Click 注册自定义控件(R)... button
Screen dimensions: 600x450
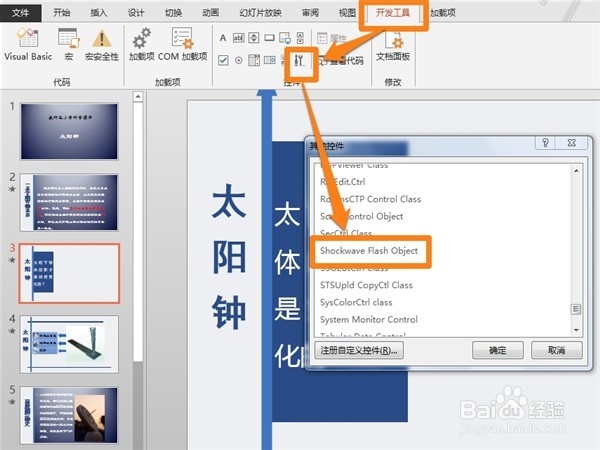click(359, 350)
